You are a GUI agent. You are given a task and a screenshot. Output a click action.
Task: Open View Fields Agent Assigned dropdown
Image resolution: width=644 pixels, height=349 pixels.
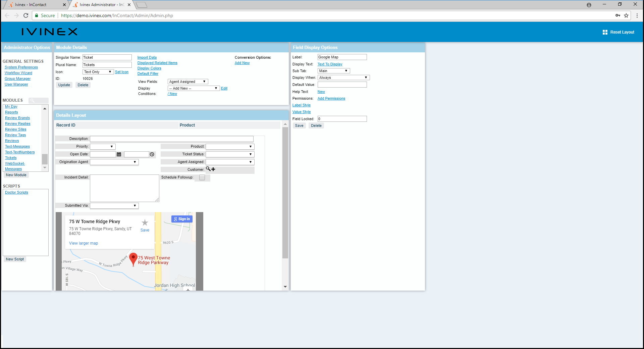(188, 82)
